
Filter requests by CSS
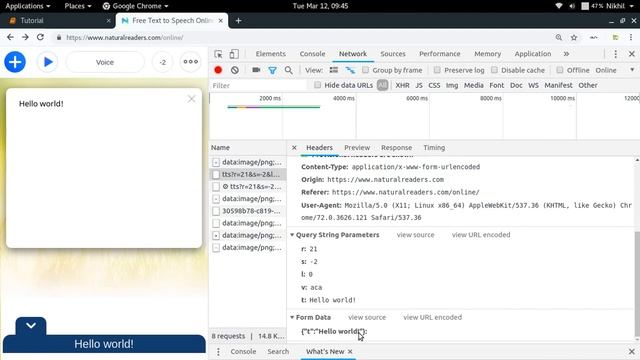(434, 85)
